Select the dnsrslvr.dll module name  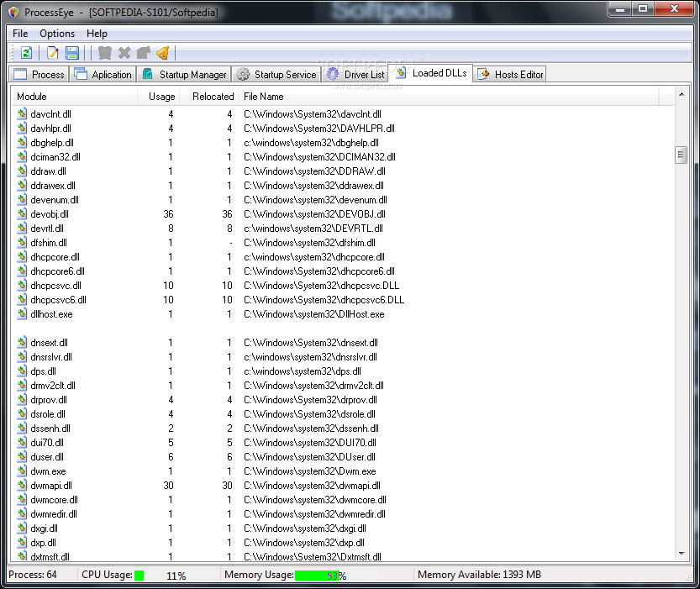[x=51, y=356]
